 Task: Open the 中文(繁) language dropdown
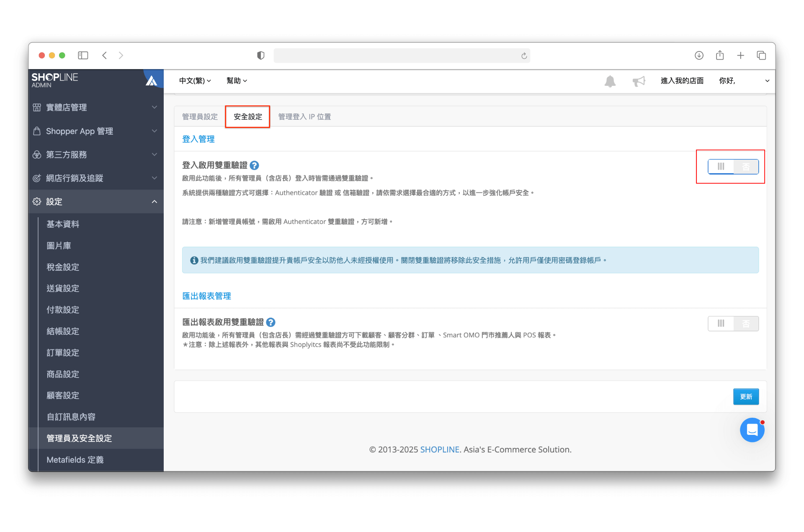point(194,81)
